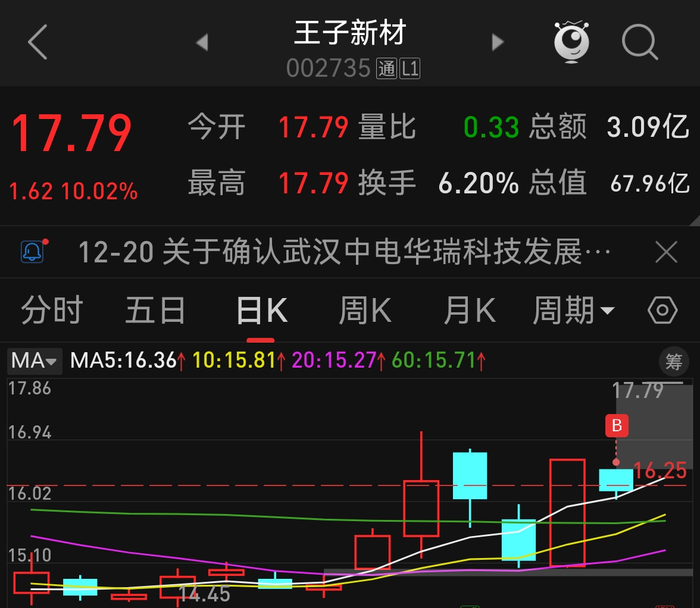
Task: Dismiss the 12-20 announcement banner
Action: (666, 252)
